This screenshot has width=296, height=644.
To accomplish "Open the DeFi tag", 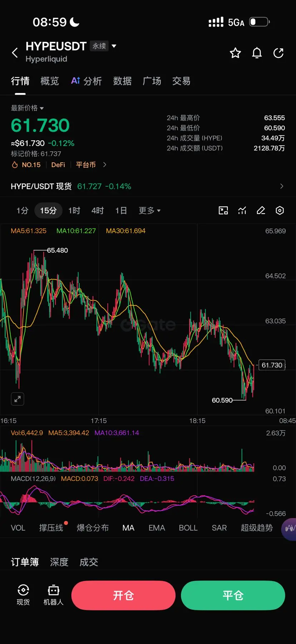I will coord(58,165).
